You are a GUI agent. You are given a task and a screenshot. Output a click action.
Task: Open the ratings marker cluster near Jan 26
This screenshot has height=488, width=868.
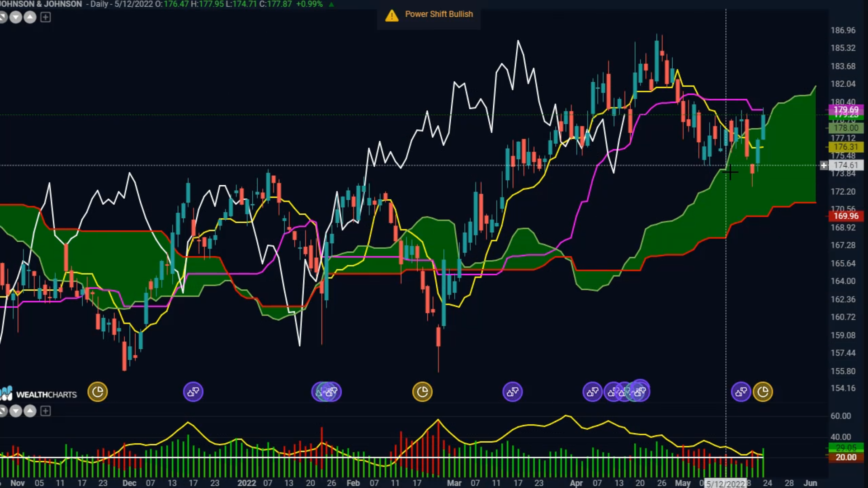(327, 392)
